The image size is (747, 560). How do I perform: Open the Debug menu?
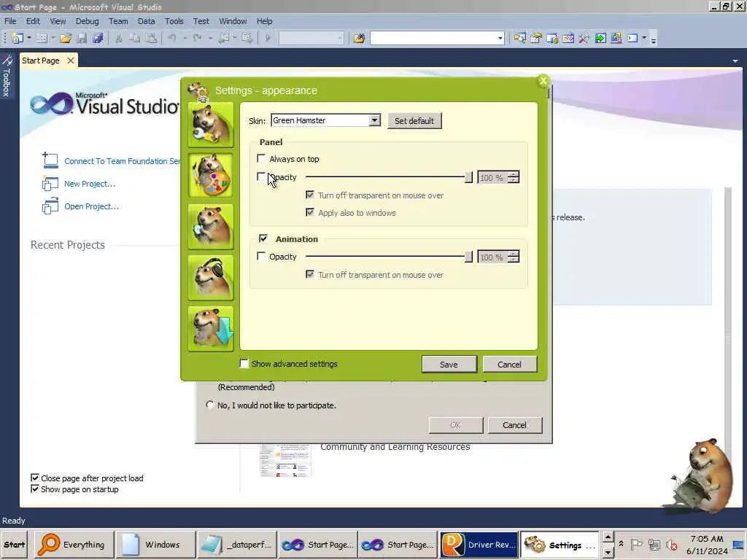point(88,21)
